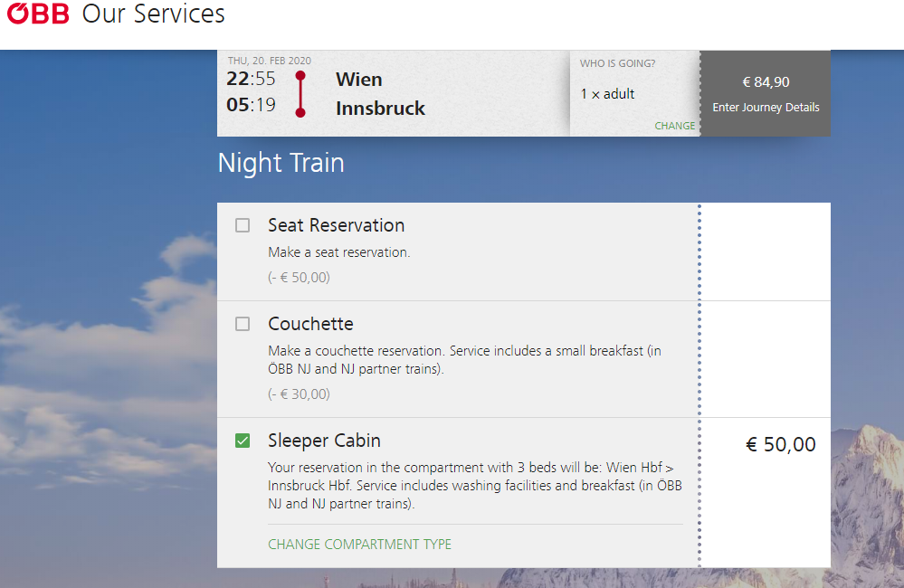This screenshot has height=588, width=904.
Task: Click the Night Train heading
Action: pyautogui.click(x=281, y=163)
